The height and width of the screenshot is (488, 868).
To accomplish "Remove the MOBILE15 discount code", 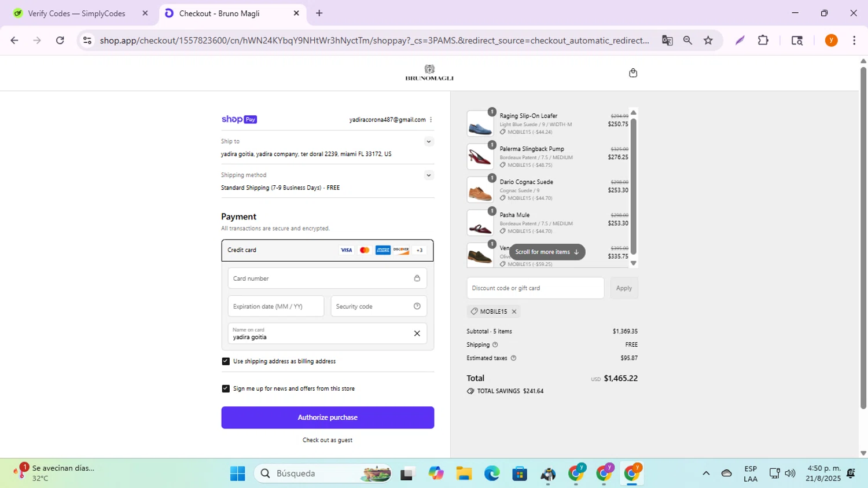I will point(514,311).
